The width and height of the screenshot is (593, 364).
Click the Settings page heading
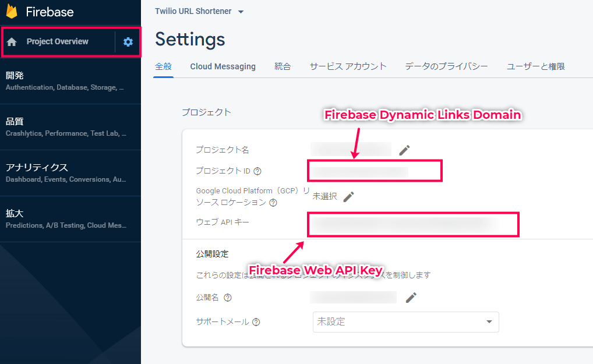click(190, 40)
